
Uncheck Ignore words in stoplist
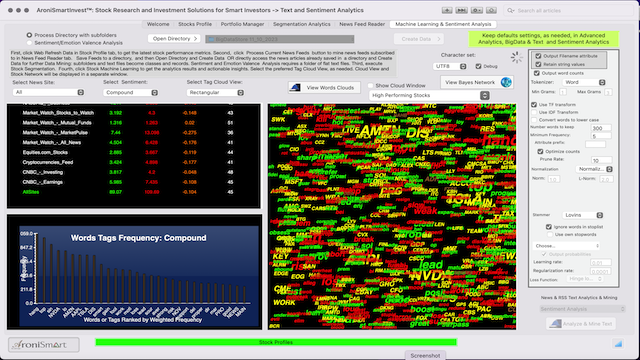pyautogui.click(x=549, y=227)
